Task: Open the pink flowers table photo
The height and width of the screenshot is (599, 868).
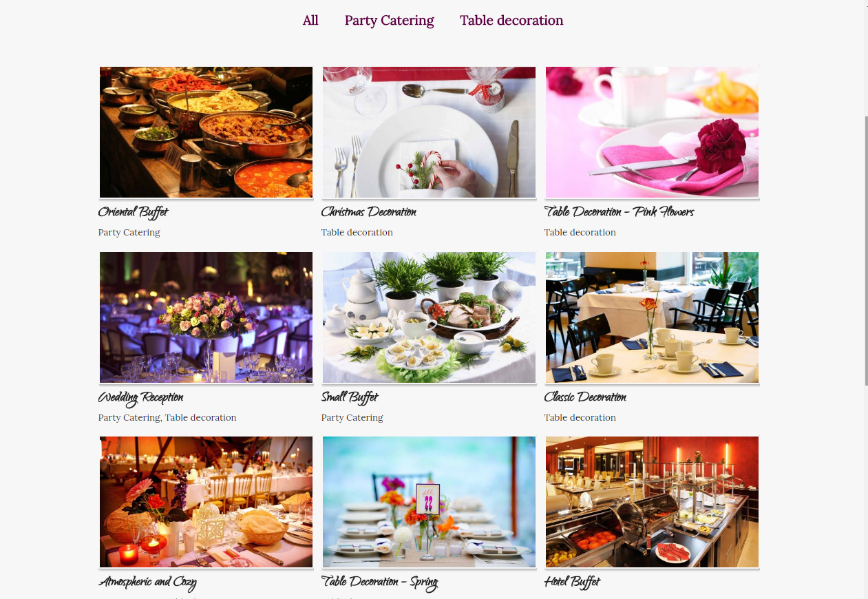Action: (x=652, y=132)
